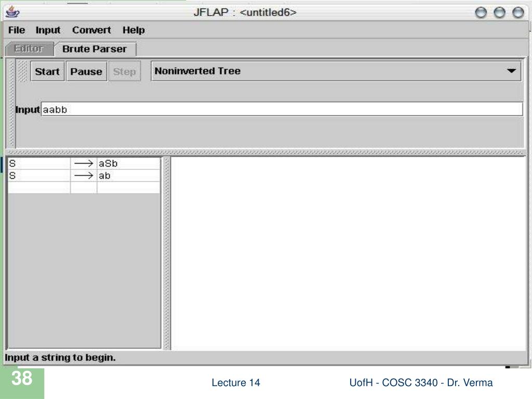Select the aSb production cell
The width and height of the screenshot is (532, 399).
(129, 164)
